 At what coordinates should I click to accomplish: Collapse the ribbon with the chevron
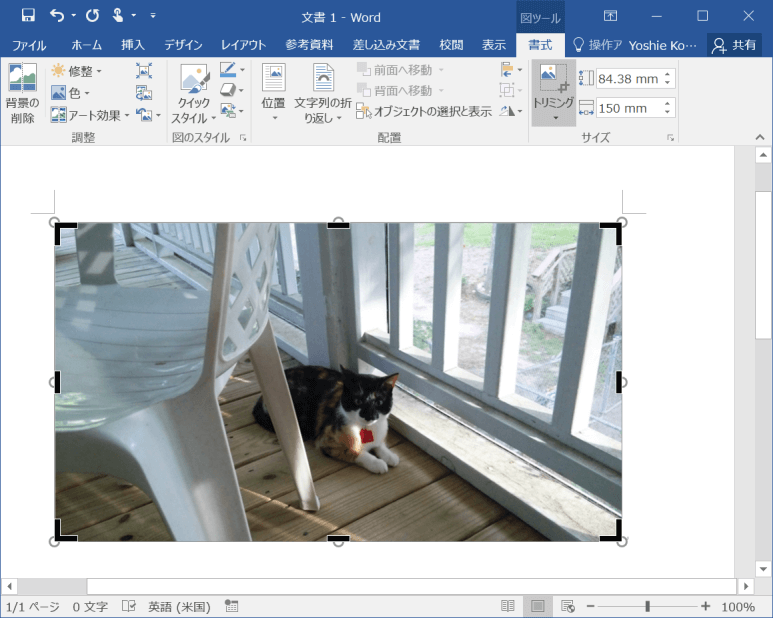[x=760, y=137]
